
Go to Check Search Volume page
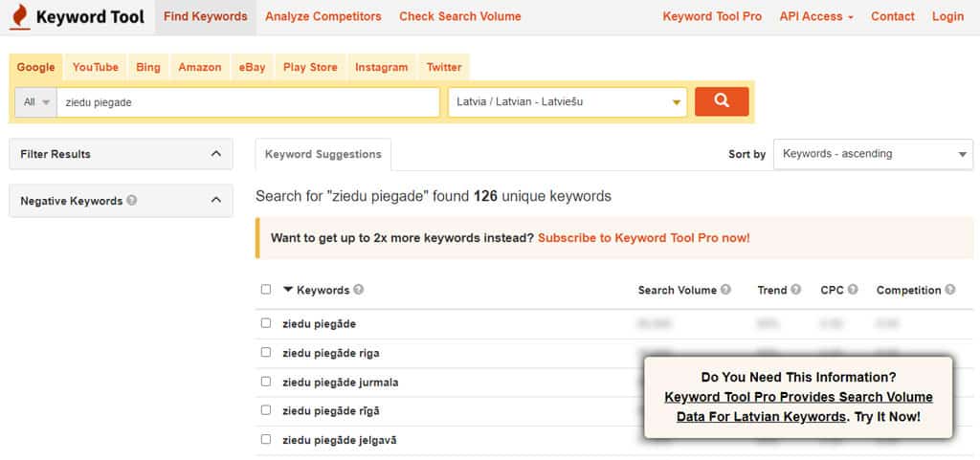(x=460, y=17)
